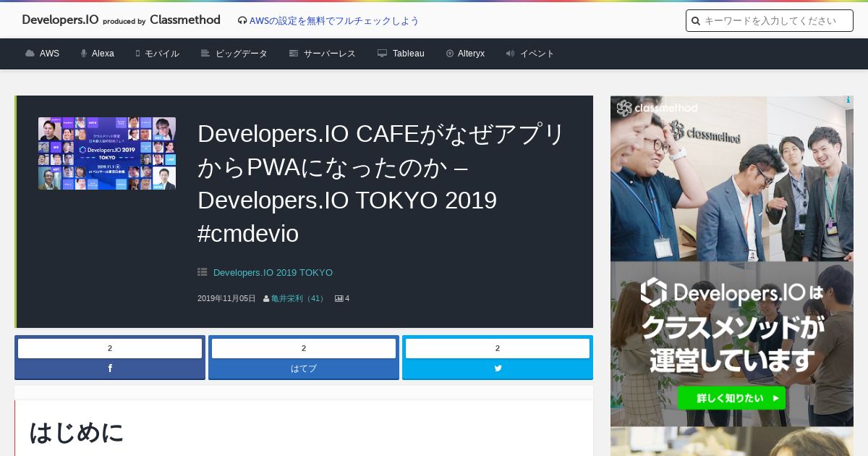Image resolution: width=868 pixels, height=456 pixels.
Task: Click the circular icon next to Alteryx
Action: 450,54
